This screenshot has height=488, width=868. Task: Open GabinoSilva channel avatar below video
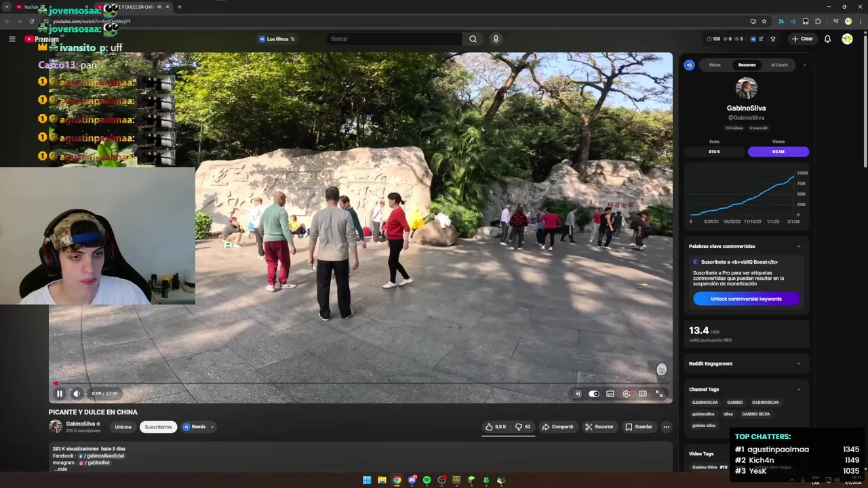click(56, 426)
